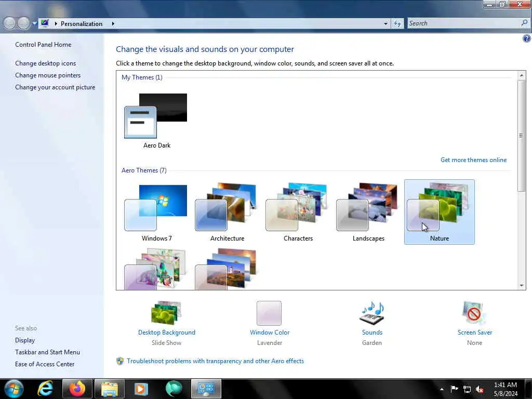Open Troubleshoot transparency and Aero effects
Screen dimensions: 532x399
point(215,361)
